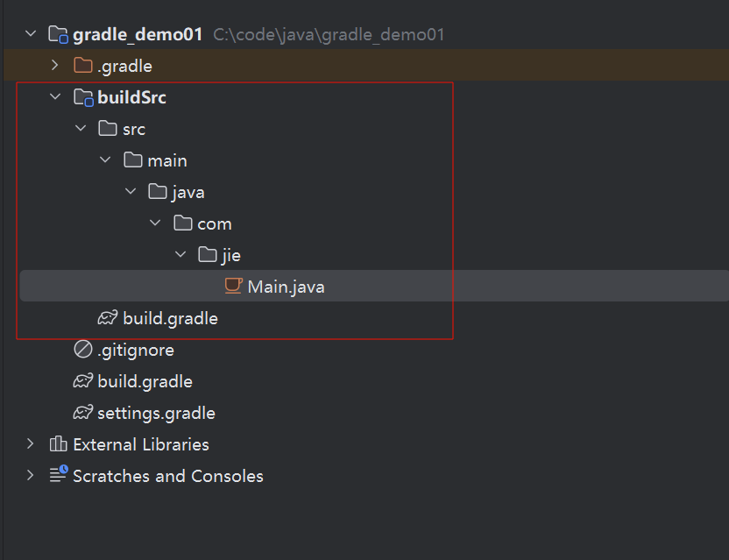Click the settings.gradle elephant icon
The width and height of the screenshot is (729, 560).
click(83, 413)
